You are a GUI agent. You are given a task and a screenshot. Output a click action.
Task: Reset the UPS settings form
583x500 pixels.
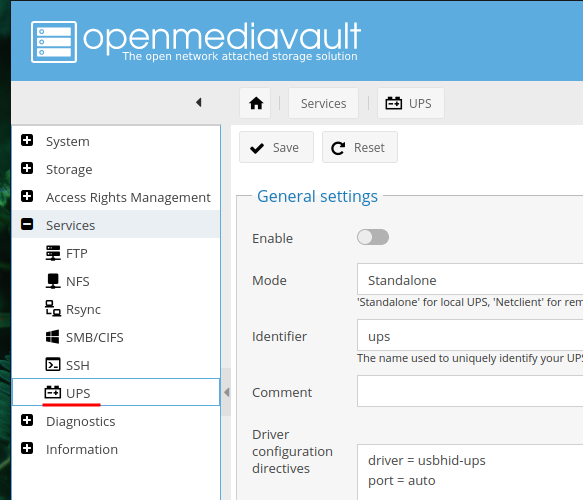click(360, 147)
